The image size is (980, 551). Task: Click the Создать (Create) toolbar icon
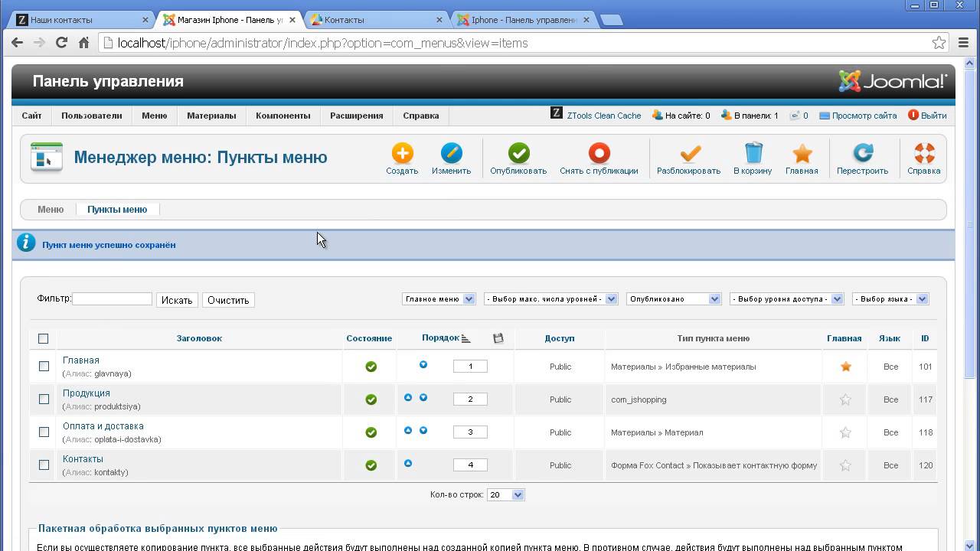click(x=402, y=153)
